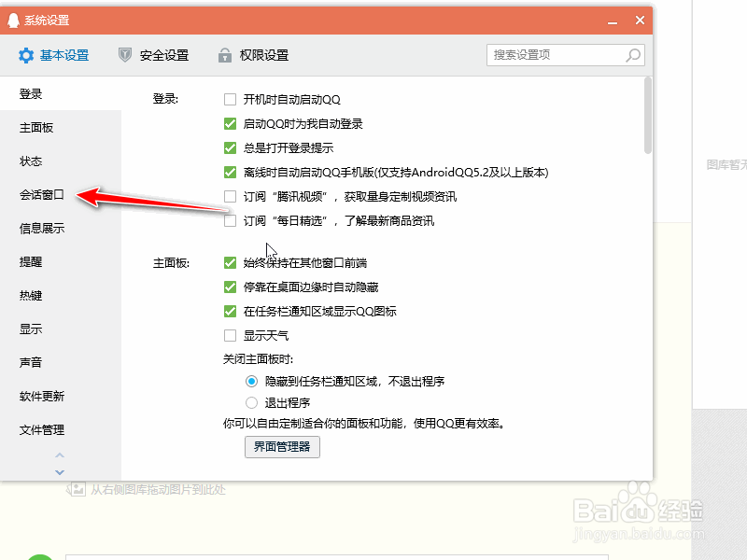The image size is (747, 560).
Task: Select 主面板 in the sidebar
Action: point(61,128)
